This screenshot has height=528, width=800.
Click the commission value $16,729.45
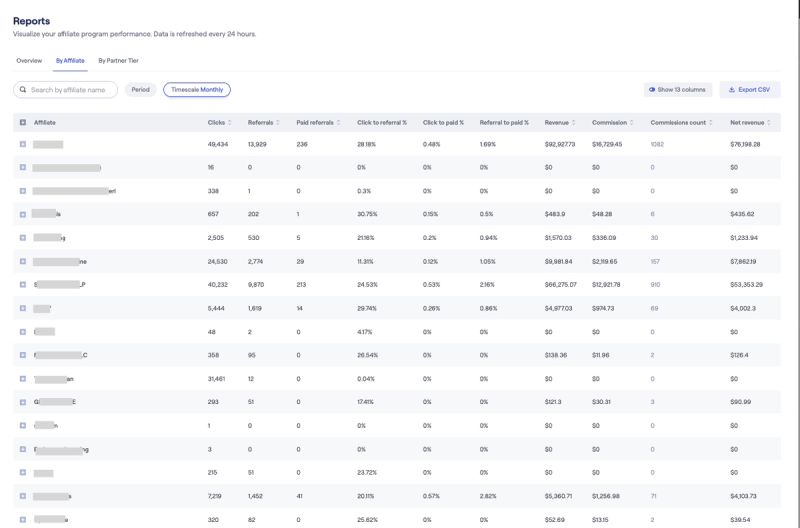[x=607, y=144]
